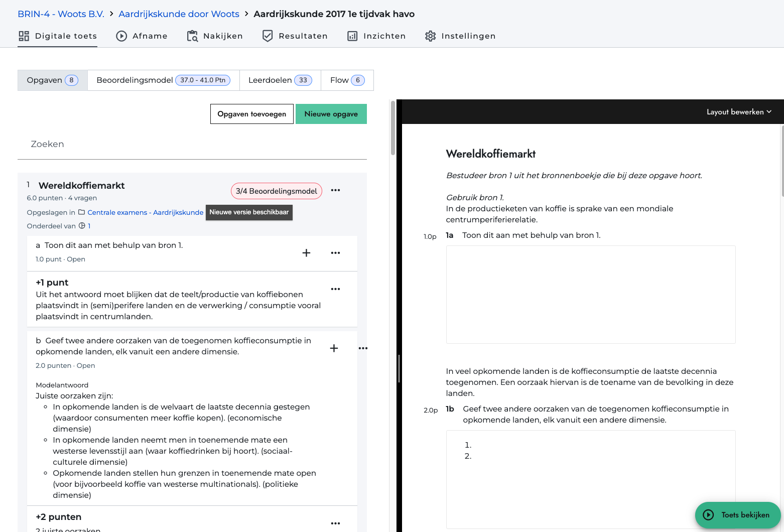Open the Flow sub-tab
The width and height of the screenshot is (784, 532).
[347, 80]
